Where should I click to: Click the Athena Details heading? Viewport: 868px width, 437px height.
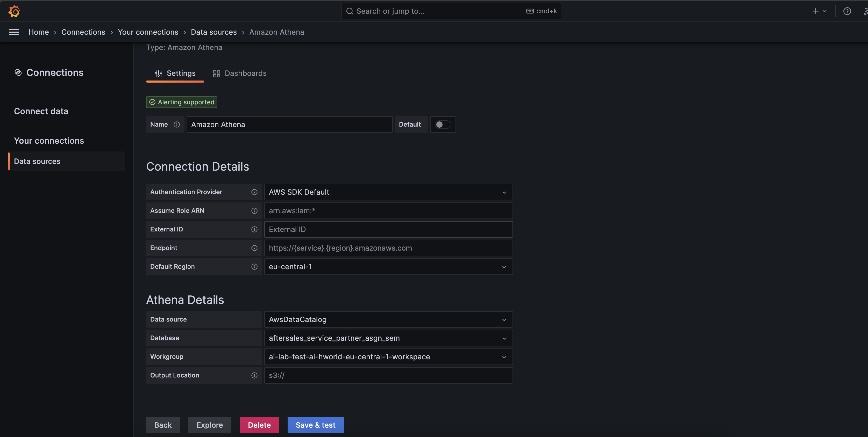pyautogui.click(x=185, y=300)
